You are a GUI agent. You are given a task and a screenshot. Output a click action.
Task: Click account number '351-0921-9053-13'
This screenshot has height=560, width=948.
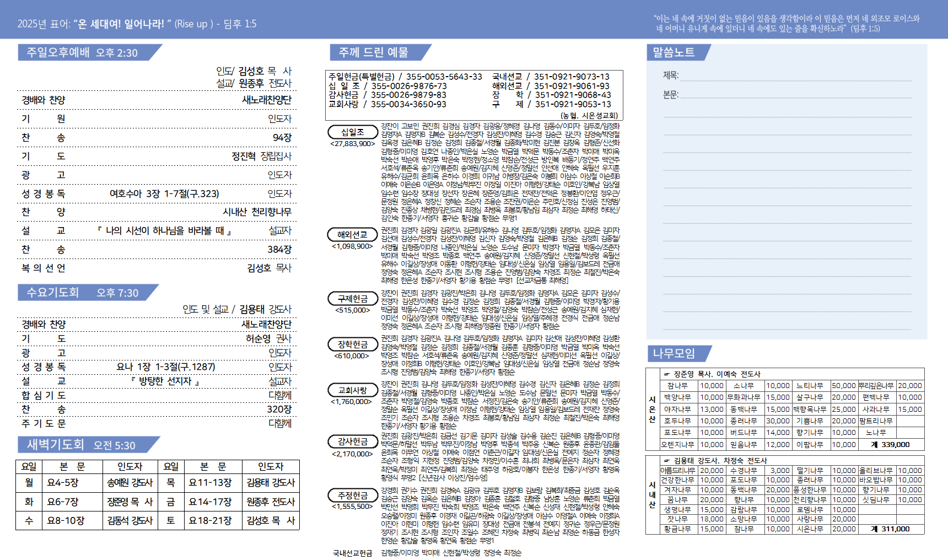click(x=573, y=104)
